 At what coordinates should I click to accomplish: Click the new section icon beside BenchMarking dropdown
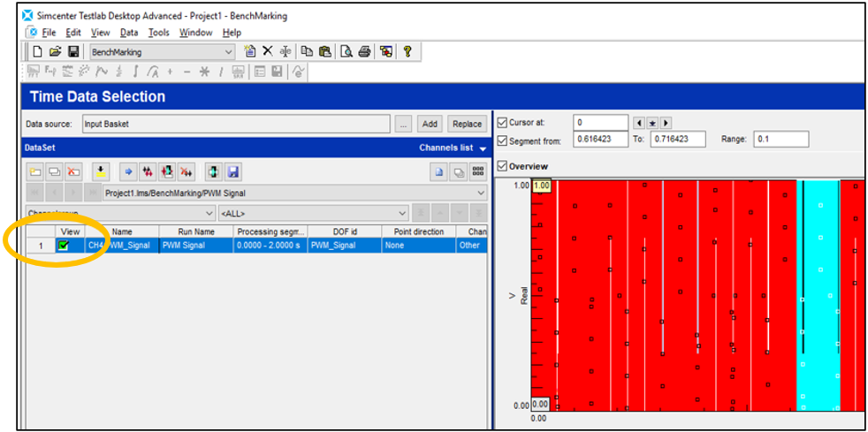click(x=249, y=51)
